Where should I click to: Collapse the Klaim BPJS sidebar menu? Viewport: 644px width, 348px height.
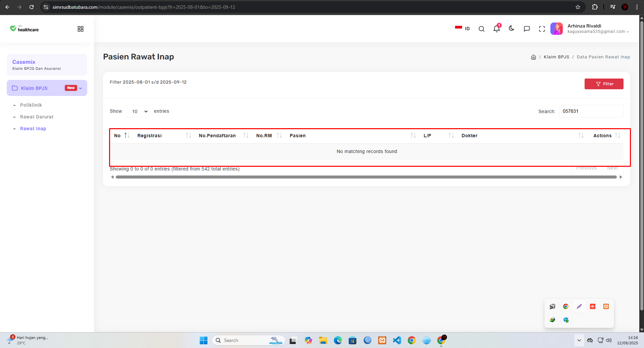click(x=47, y=88)
